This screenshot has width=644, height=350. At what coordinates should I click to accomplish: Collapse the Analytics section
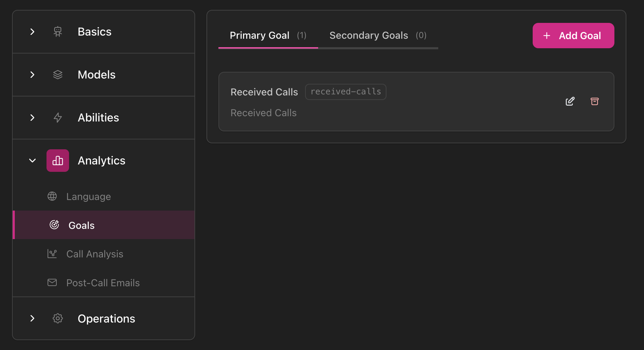(32, 160)
